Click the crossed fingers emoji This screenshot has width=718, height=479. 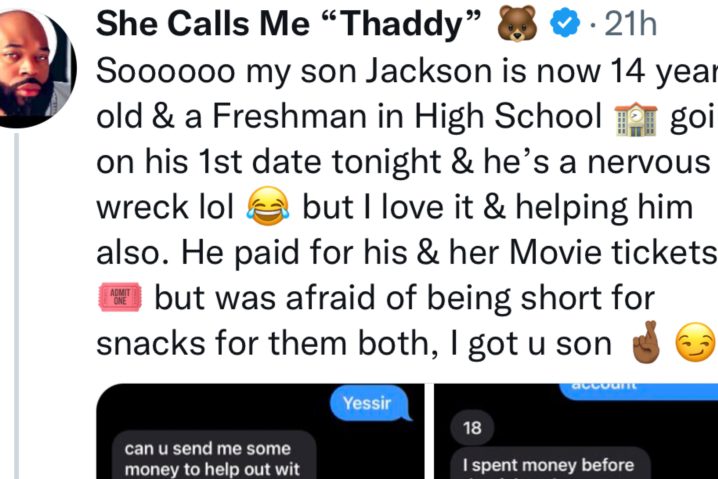[646, 342]
